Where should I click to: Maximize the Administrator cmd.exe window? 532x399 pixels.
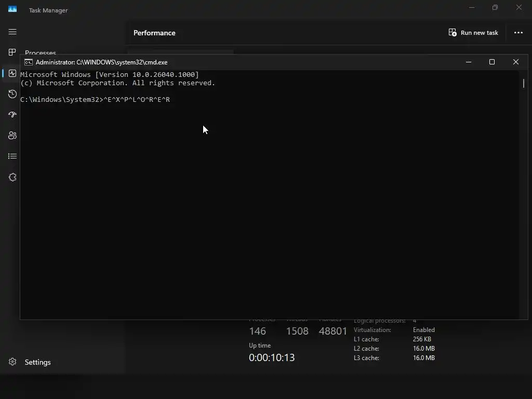(492, 62)
